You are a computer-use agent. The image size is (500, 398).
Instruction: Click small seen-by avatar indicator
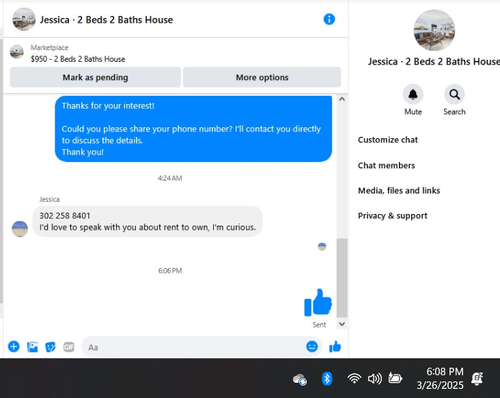click(322, 247)
